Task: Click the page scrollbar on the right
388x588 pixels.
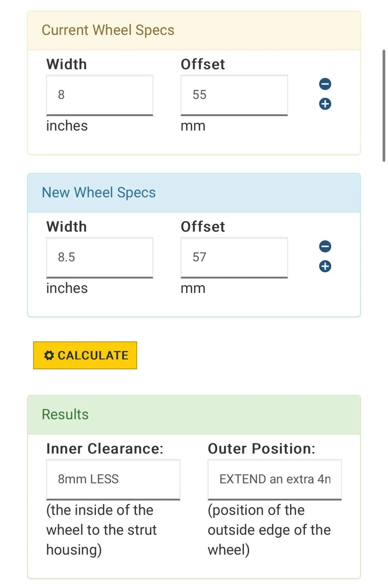Action: click(384, 106)
